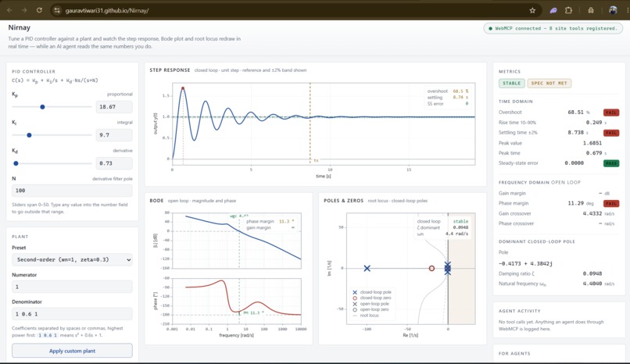Viewport: 630px width, 364px height.
Task: Click the Peak value 1.6851
Action: (592, 143)
